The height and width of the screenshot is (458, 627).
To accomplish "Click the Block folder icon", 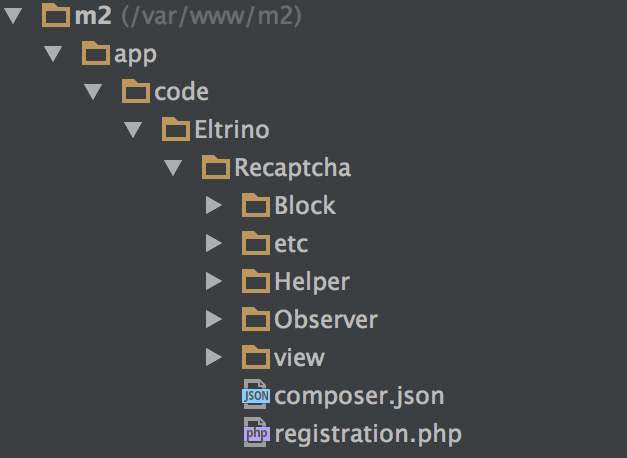I will 257,206.
